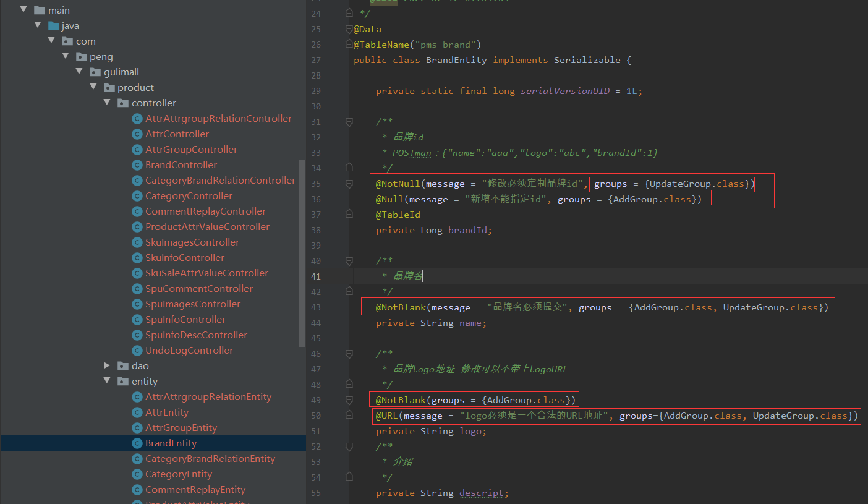
Task: Click class icon beside UndoLogController
Action: pos(137,350)
